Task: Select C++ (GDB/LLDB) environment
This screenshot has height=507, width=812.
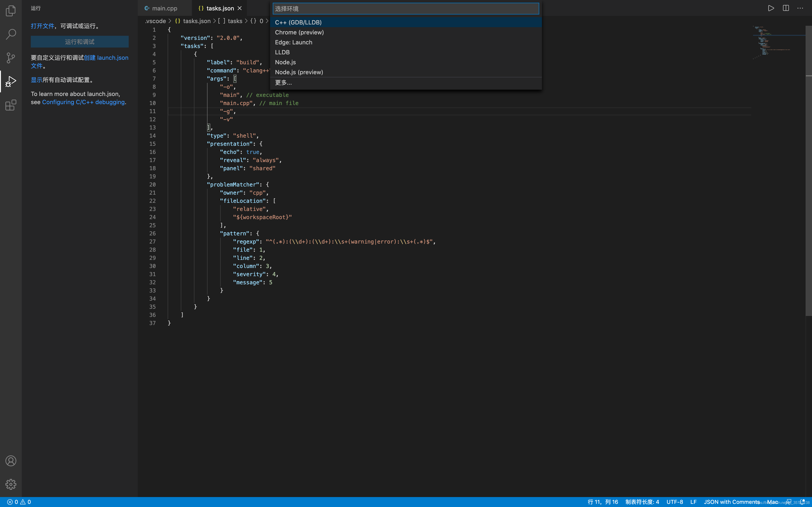Action: pyautogui.click(x=298, y=22)
